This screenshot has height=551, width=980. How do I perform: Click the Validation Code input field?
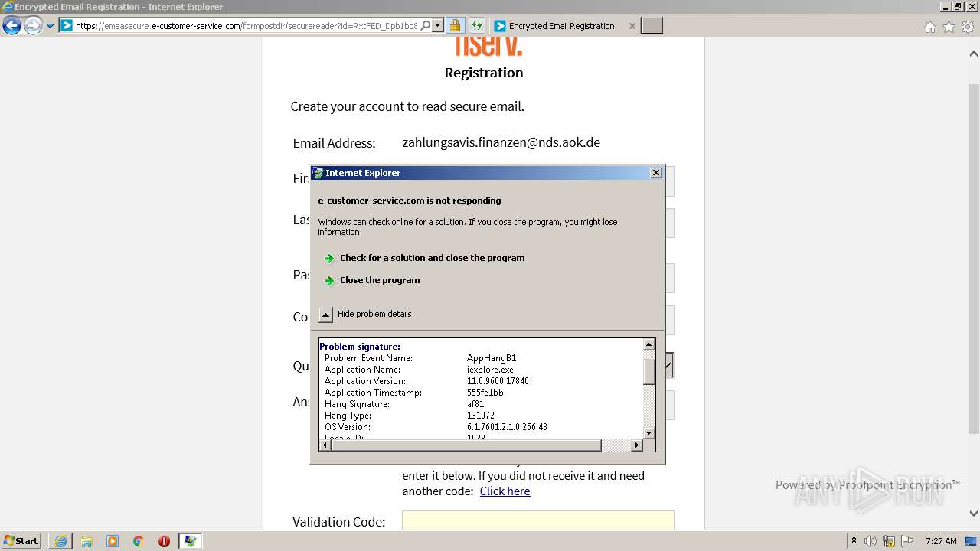click(x=538, y=520)
